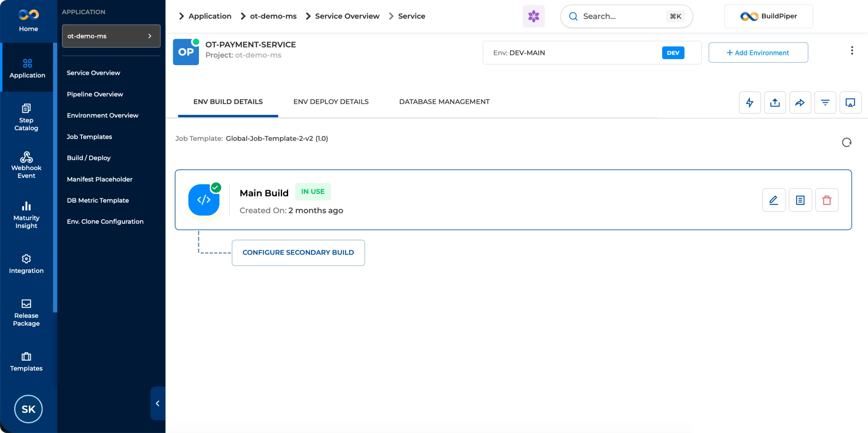Open DB Metric Template menu item

pos(98,200)
